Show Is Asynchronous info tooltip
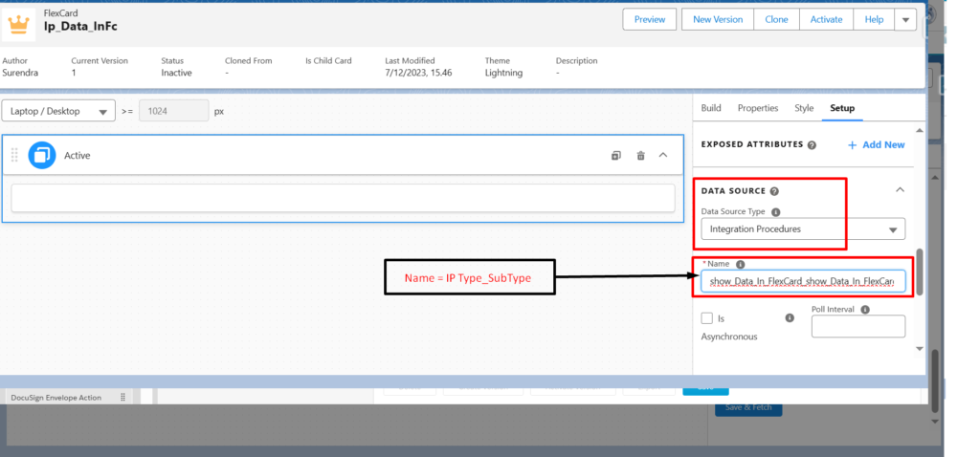The image size is (980, 457). coord(790,317)
